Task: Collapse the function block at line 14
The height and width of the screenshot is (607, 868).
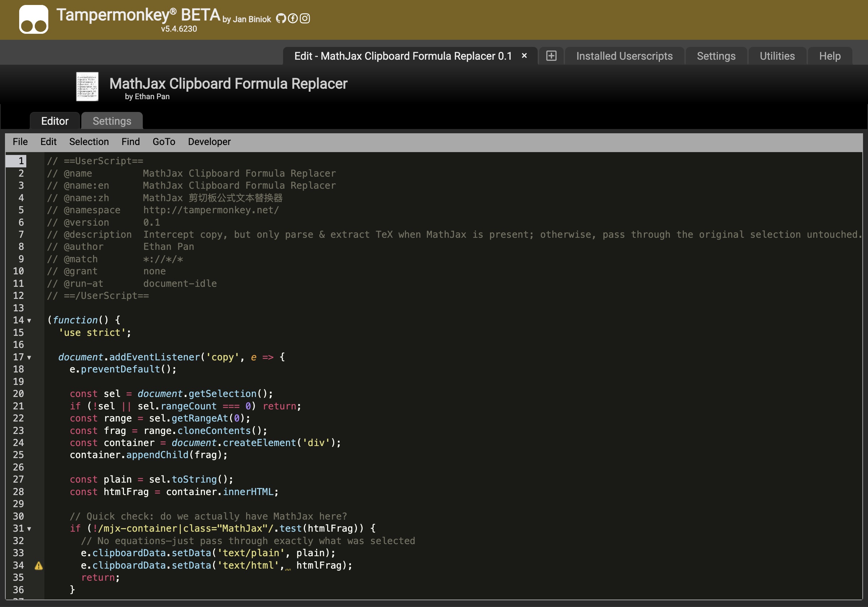Action: [29, 321]
